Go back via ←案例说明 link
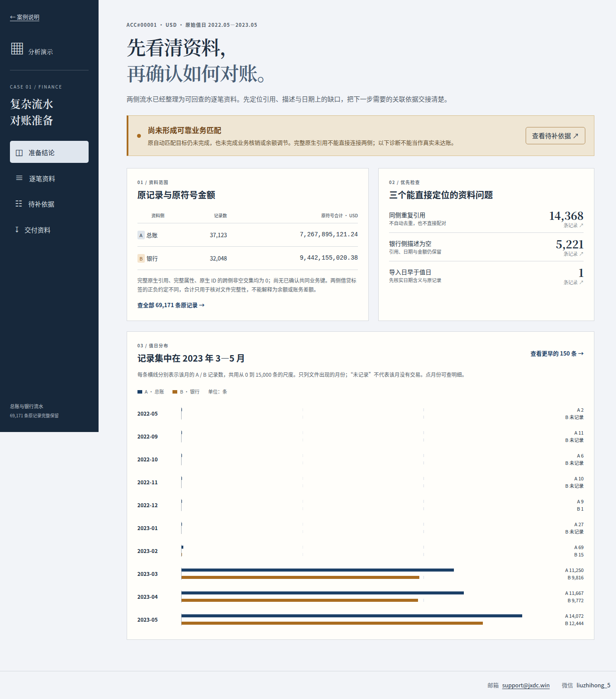The width and height of the screenshot is (616, 699). point(25,17)
